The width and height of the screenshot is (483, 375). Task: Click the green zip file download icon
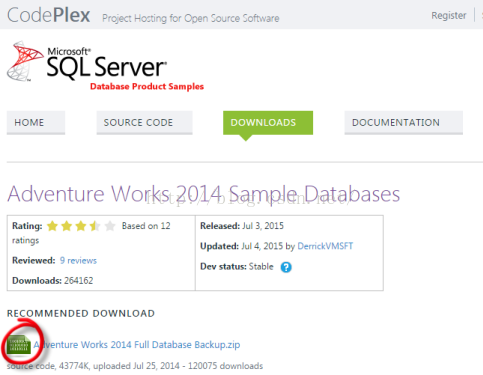[x=20, y=344]
